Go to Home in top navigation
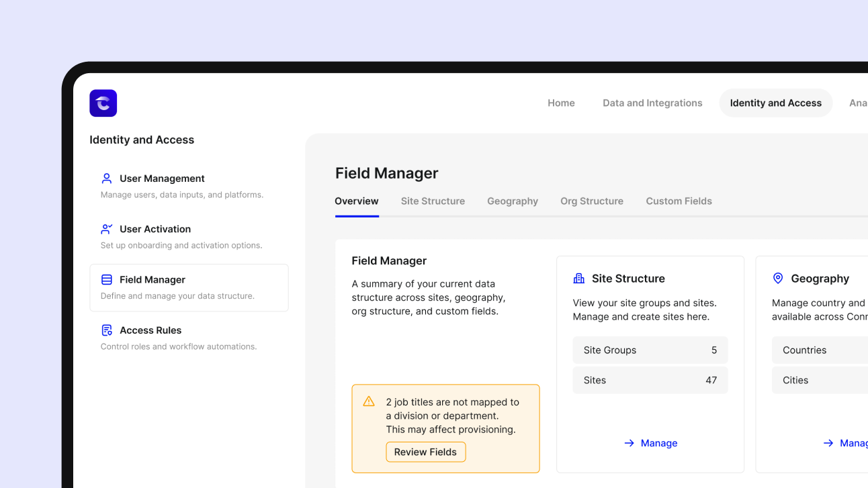This screenshot has width=868, height=488. (x=561, y=103)
